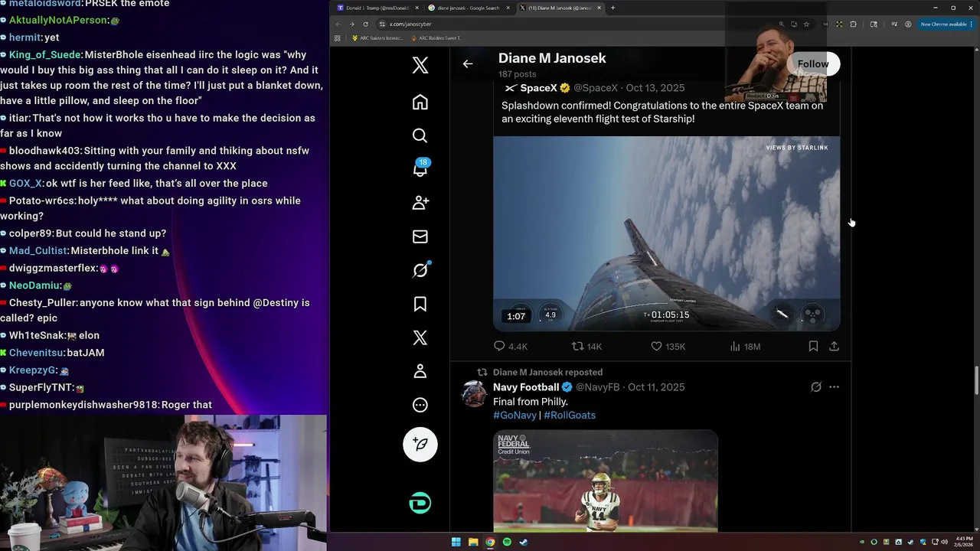Open the More circle menu in sidebar
The height and width of the screenshot is (551, 980).
coord(420,405)
